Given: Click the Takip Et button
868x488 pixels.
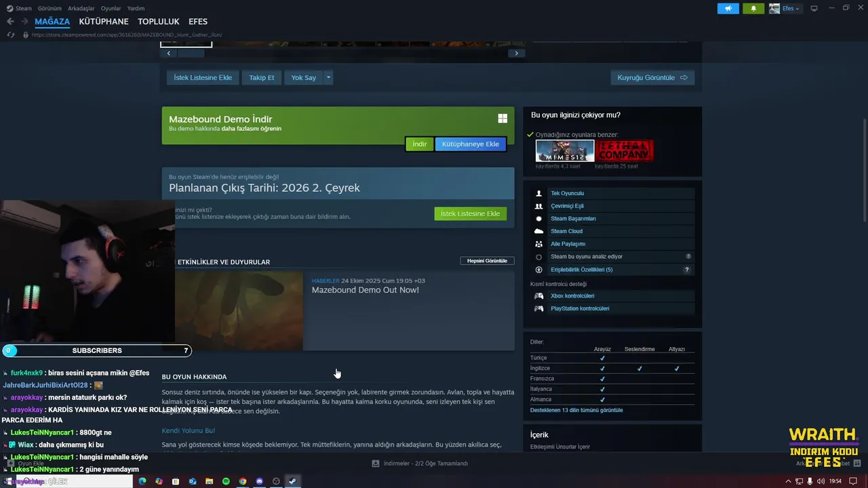Looking at the screenshot, I should [262, 77].
